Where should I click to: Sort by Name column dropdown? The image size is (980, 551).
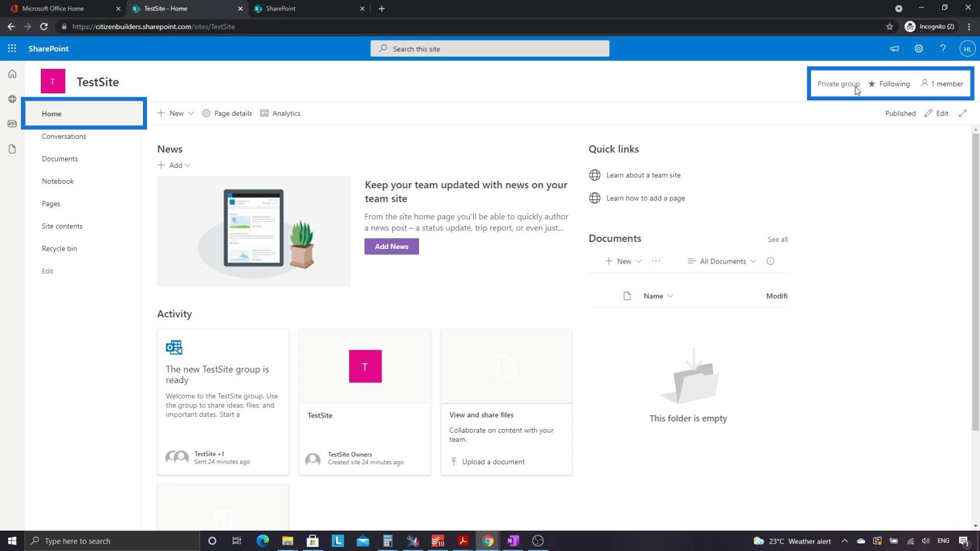point(659,296)
